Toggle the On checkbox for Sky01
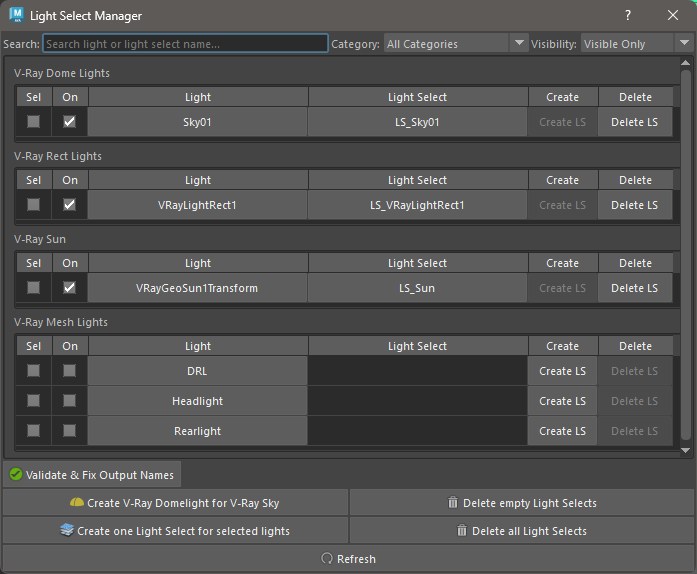This screenshot has width=697, height=574. (69, 121)
